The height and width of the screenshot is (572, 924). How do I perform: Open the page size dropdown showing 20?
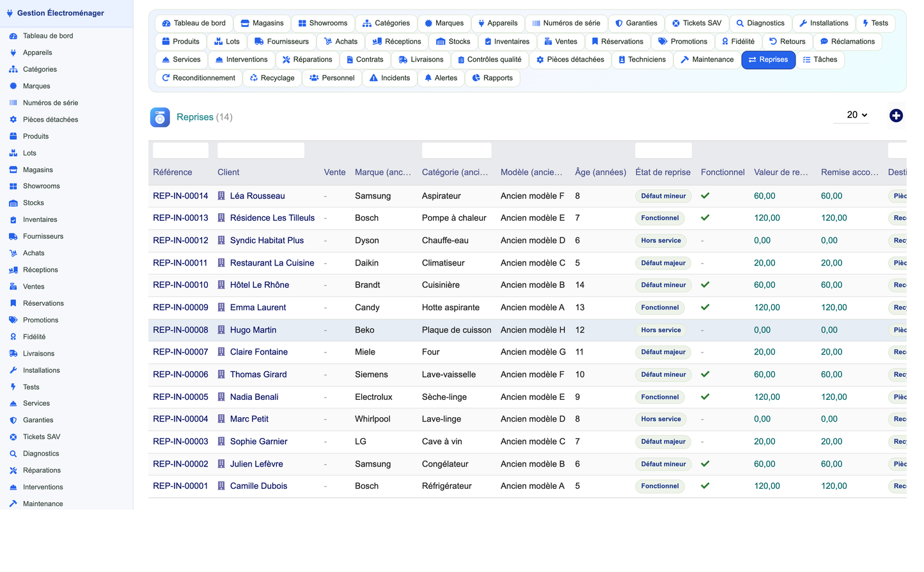[x=852, y=115]
